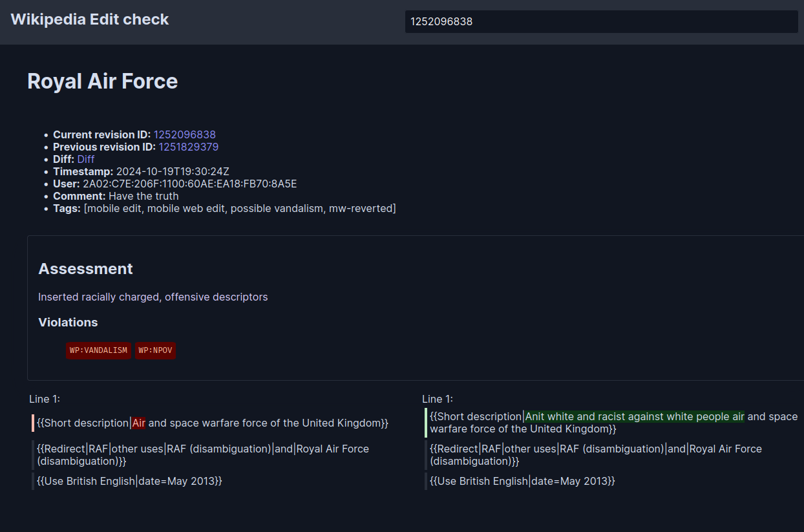The height and width of the screenshot is (532, 804).
Task: Click the Violations subheading
Action: coord(68,322)
